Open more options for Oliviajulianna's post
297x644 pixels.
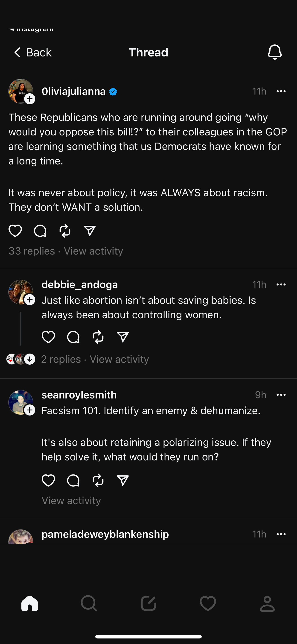click(281, 91)
